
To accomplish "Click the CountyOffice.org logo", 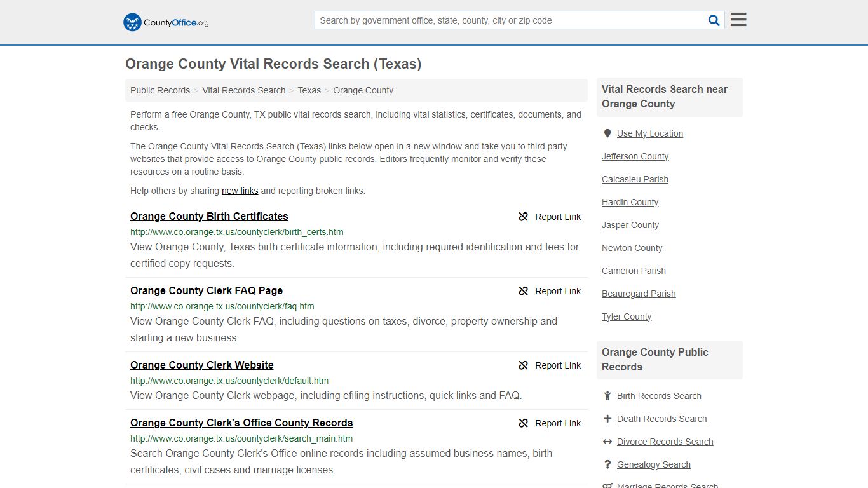I will coord(166,22).
